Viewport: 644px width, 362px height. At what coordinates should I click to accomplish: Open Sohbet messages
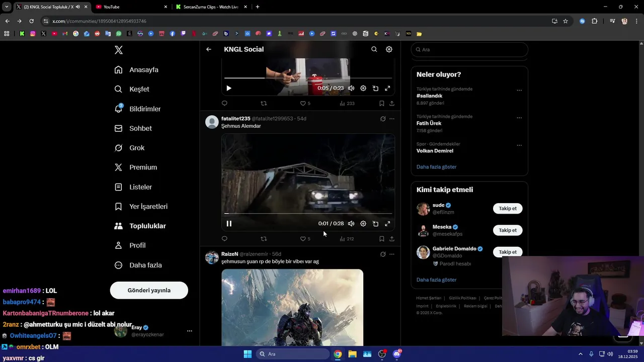(133, 128)
